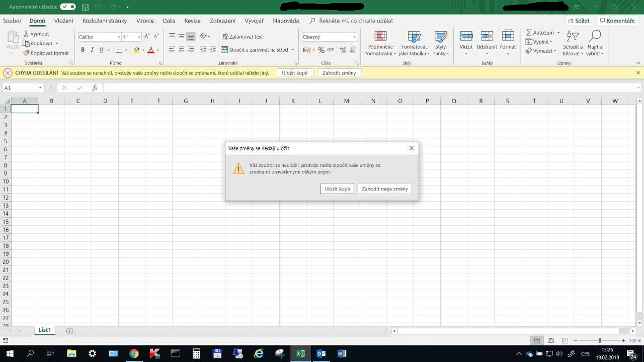Image resolution: width=644 pixels, height=362 pixels.
Task: Open Podmíněné formátování icon
Action: click(x=380, y=37)
